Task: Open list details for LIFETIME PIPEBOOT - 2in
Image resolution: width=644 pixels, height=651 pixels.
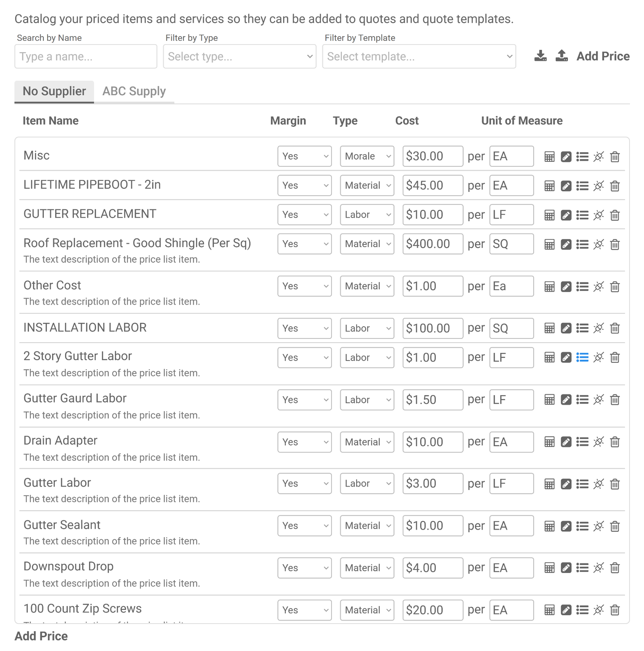Action: tap(582, 186)
